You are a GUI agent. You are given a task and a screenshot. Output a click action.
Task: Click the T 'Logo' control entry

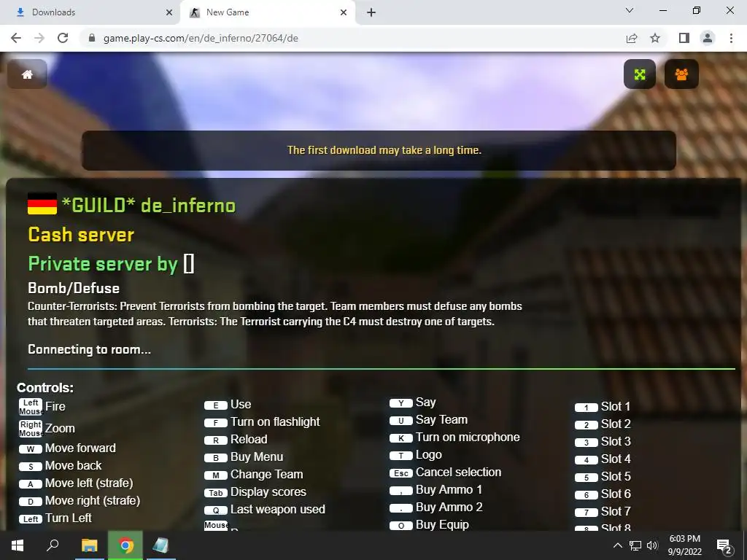click(415, 455)
